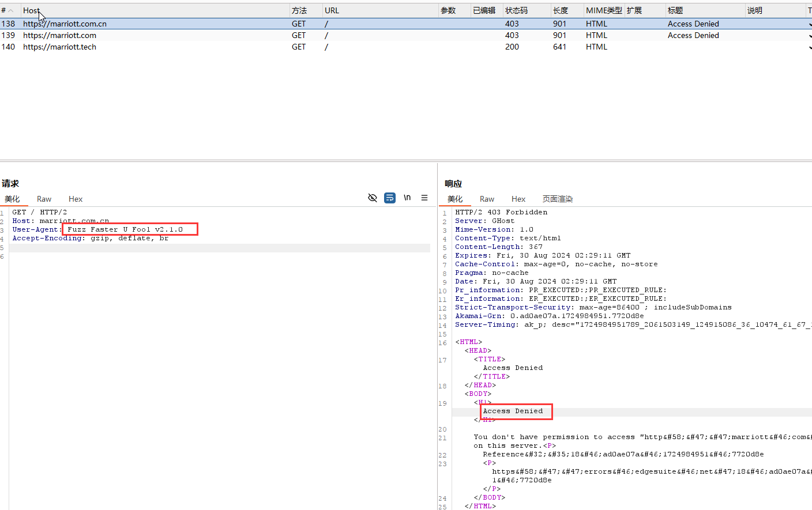Image resolution: width=812 pixels, height=510 pixels.
Task: Click the Mime-Version: 1.0 response header
Action: click(x=494, y=229)
